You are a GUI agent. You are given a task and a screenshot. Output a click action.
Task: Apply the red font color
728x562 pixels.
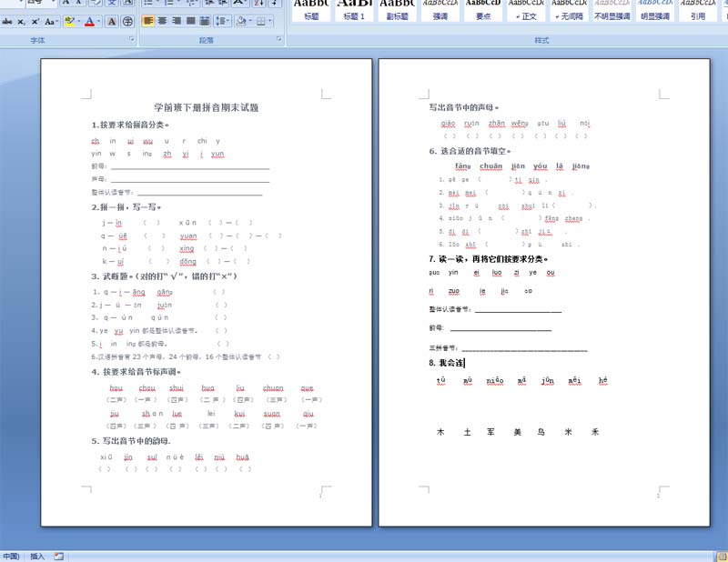pyautogui.click(x=89, y=21)
